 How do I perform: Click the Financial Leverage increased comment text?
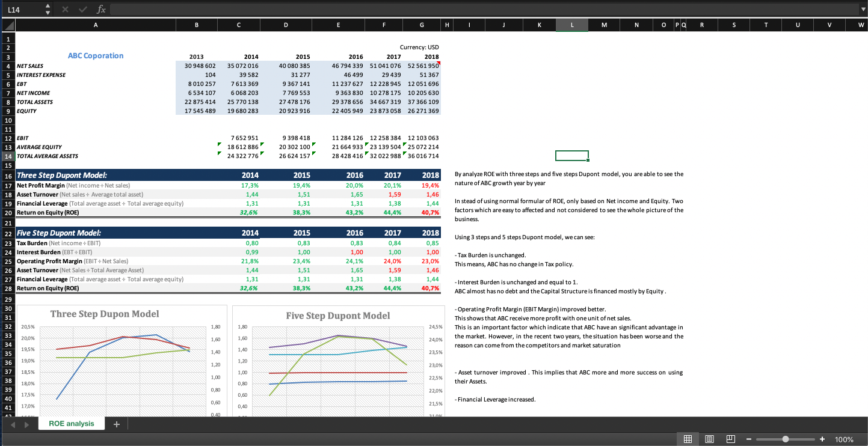pos(495,400)
